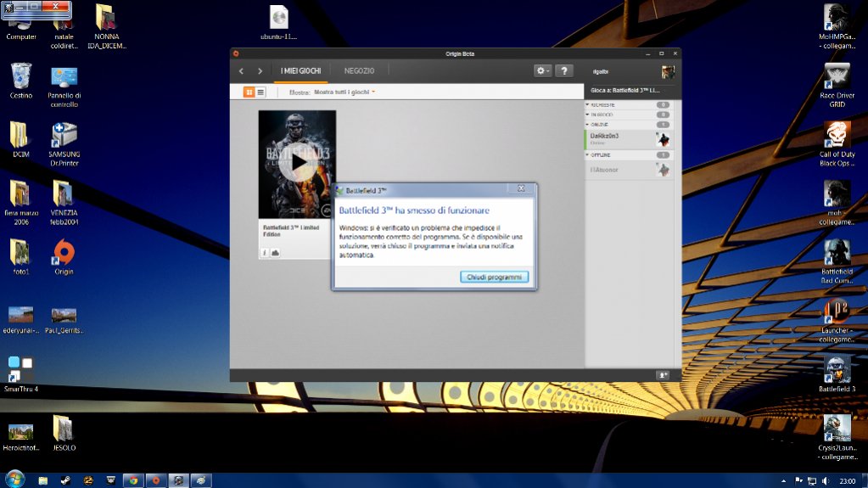Viewport: 868px width, 488px height.
Task: Go forward with the Origin right arrow
Action: point(260,71)
